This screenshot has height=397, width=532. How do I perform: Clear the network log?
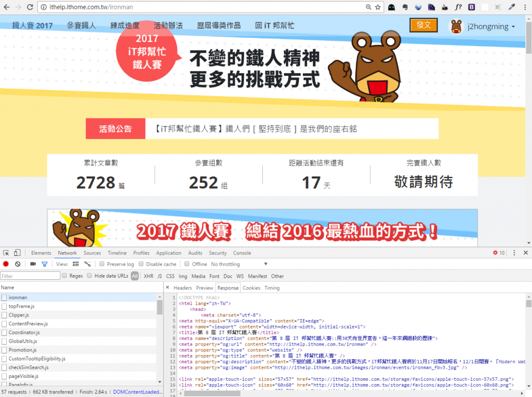(x=18, y=264)
